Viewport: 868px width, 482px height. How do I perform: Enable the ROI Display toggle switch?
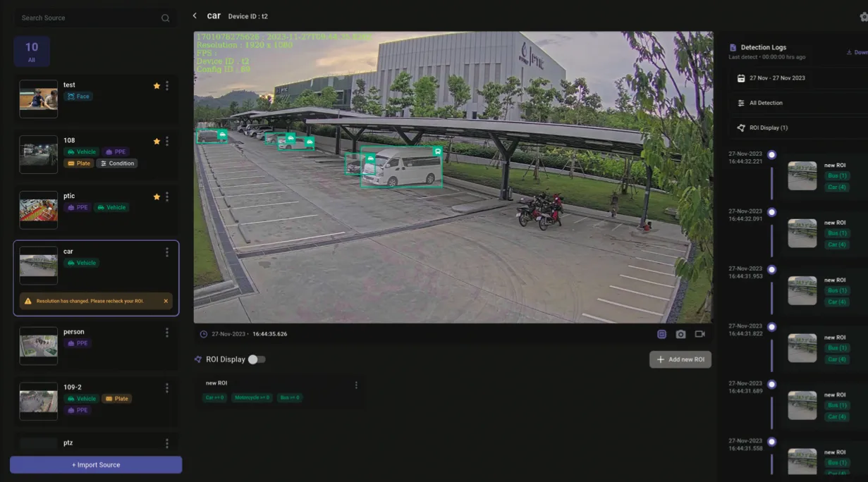point(257,359)
